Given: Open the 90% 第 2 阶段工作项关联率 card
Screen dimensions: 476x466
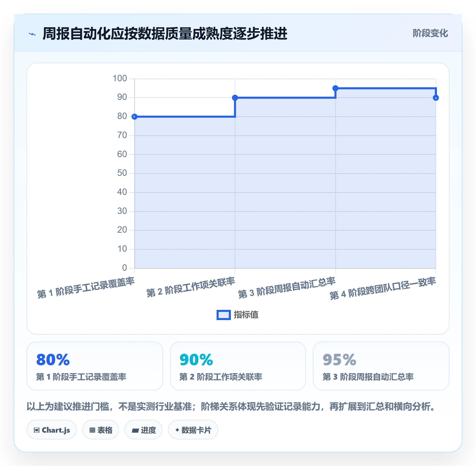Looking at the screenshot, I should [x=238, y=366].
